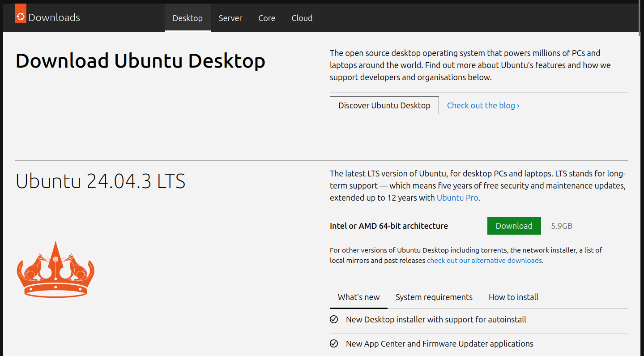Switch to the System requirements tab

coord(434,297)
